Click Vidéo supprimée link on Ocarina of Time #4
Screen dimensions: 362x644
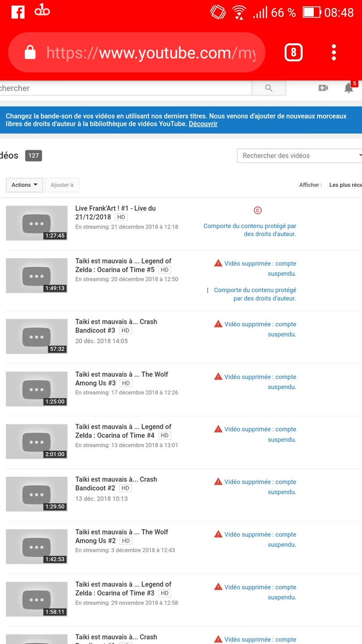tap(260, 434)
